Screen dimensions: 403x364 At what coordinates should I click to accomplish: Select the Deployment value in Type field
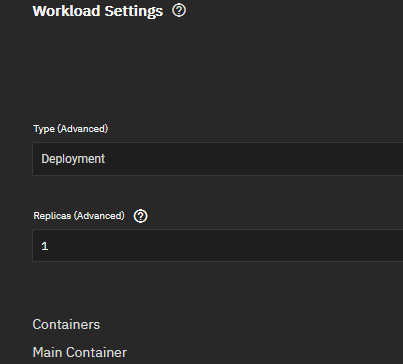click(73, 159)
